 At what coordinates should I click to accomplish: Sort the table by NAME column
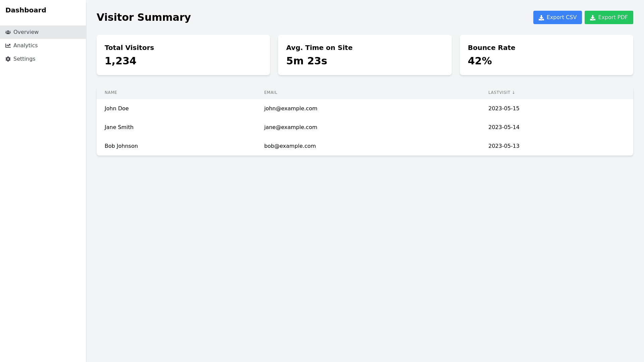111,93
